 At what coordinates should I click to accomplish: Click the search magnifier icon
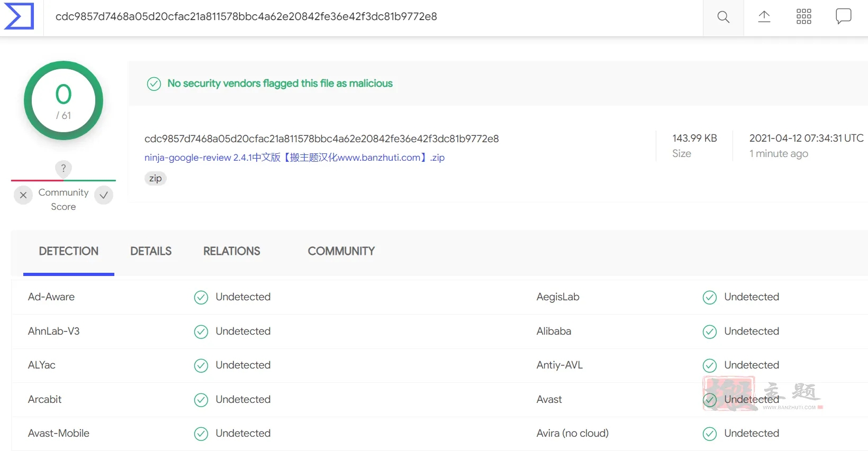tap(723, 17)
